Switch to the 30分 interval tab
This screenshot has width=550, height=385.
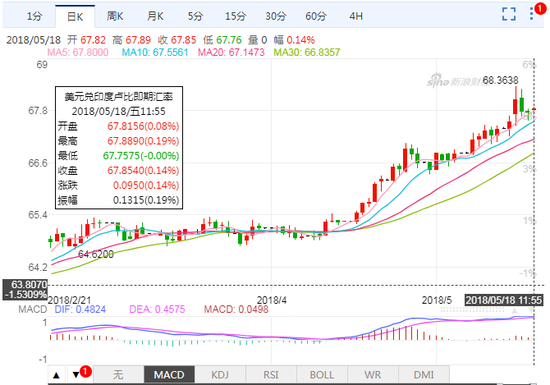[276, 16]
